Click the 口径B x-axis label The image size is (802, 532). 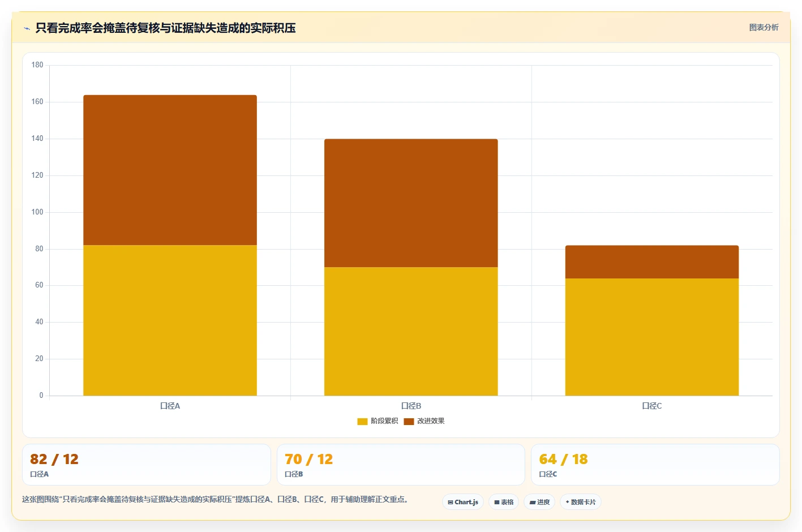(411, 406)
